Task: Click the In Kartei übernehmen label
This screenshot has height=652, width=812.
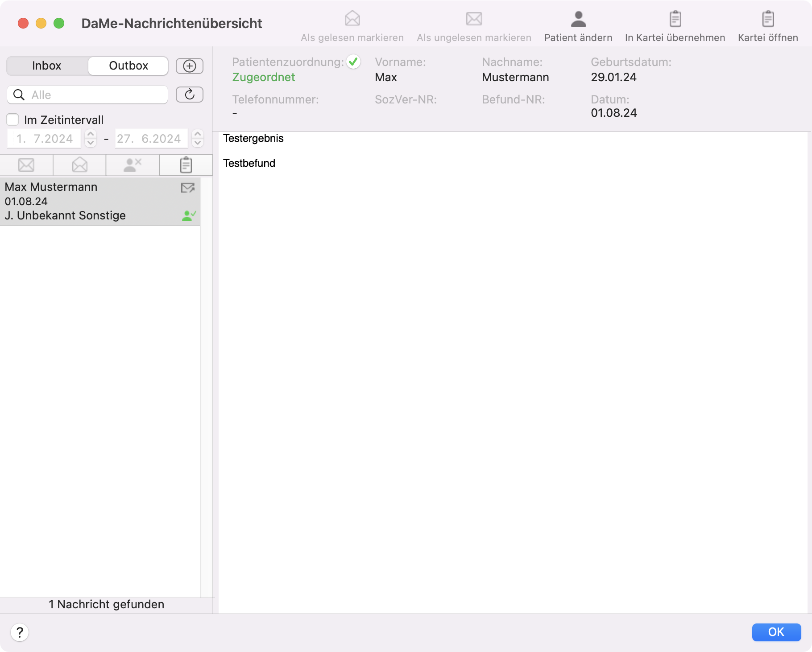Action: coord(675,38)
